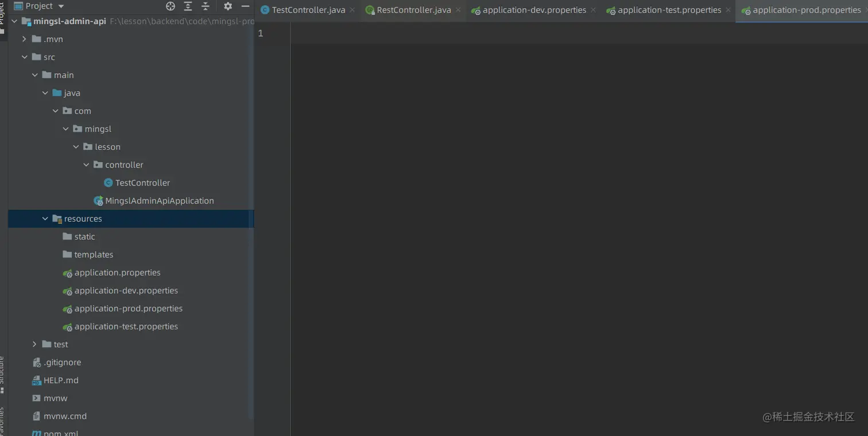
Task: Collapse the main folder
Action: click(34, 75)
